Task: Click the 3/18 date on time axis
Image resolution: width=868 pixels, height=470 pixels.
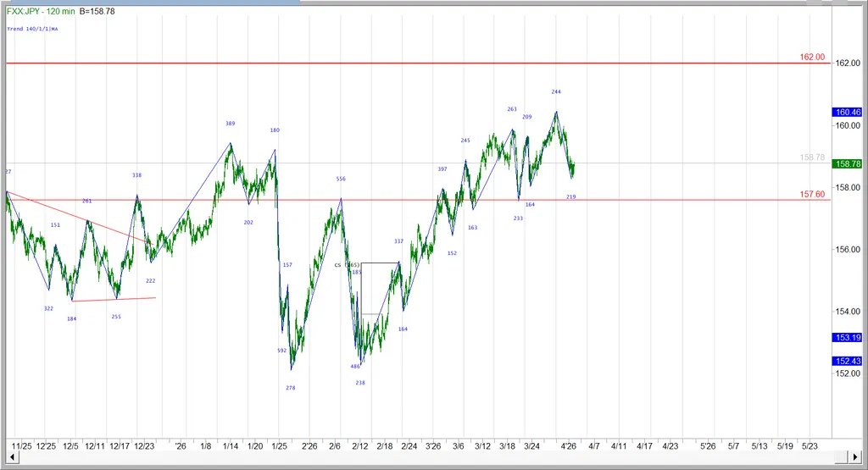Action: click(508, 445)
